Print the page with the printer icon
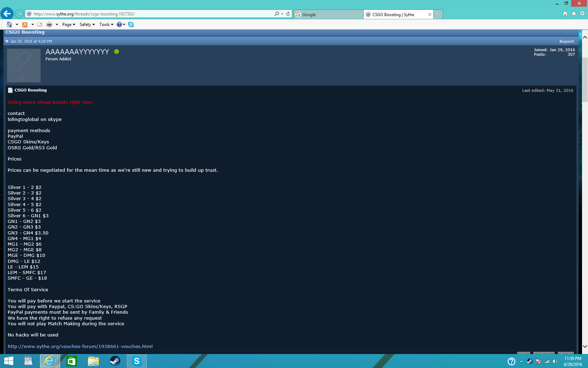Screen dimensions: 588x368 coord(49,25)
